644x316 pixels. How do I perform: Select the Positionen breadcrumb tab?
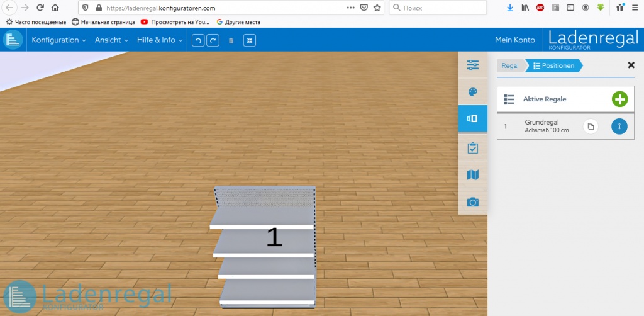[x=553, y=65]
